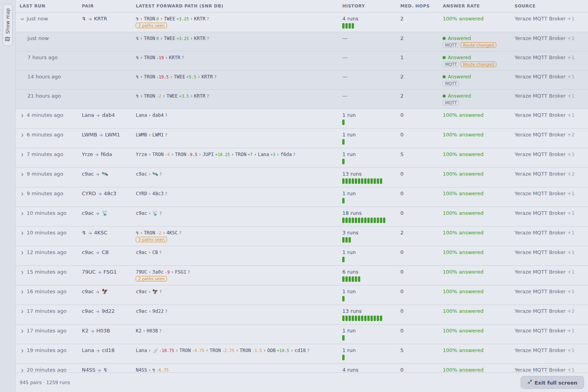This screenshot has width=588, height=392.
Task: Click the 6 runs history bar strip
Action: click(x=351, y=279)
